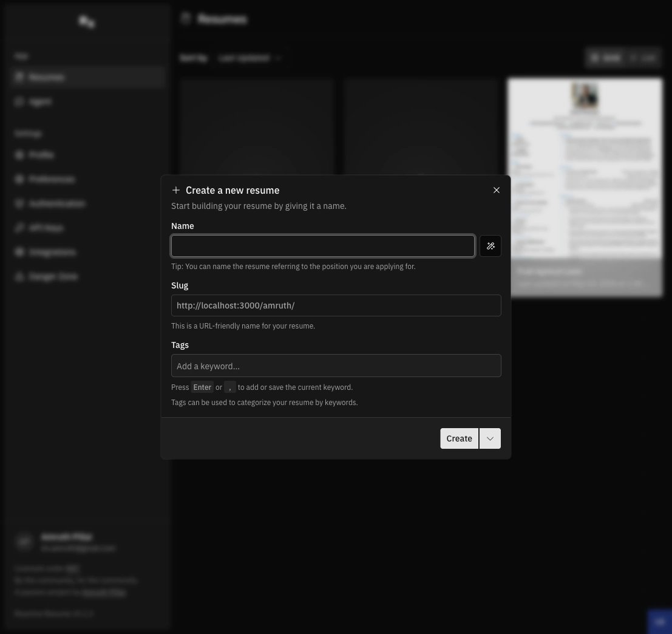This screenshot has width=672, height=634.
Task: Open the resume preview thumbnail behind dialog
Action: click(x=585, y=187)
